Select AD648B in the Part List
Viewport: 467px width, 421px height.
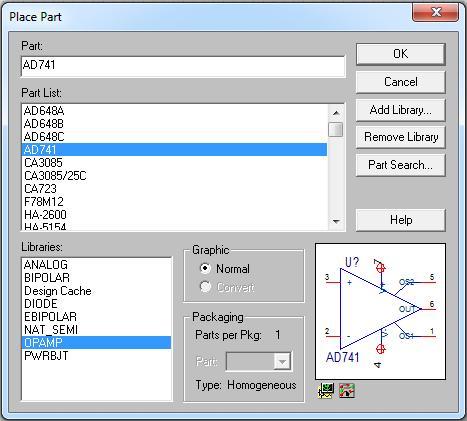(174, 124)
